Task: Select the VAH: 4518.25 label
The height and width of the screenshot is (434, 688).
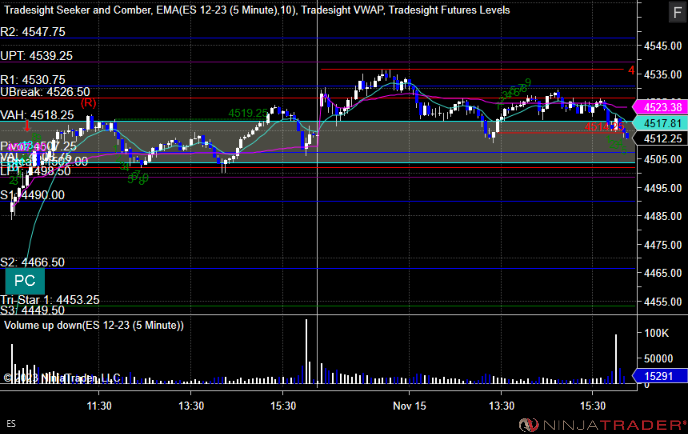Action: pos(37,115)
